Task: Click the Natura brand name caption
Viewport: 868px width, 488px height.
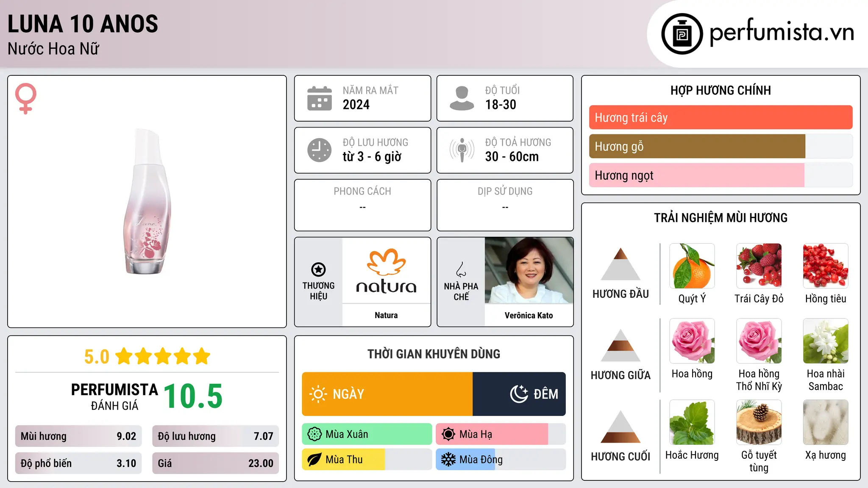Action: point(386,315)
